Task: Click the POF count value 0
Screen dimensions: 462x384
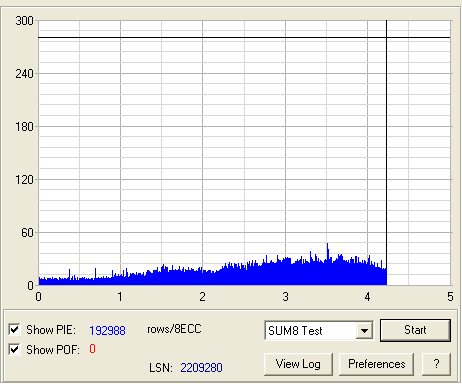Action: coord(92,349)
